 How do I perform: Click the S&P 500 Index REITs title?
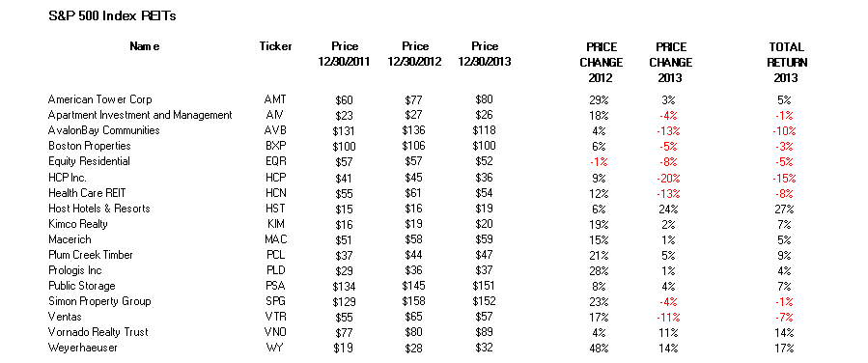[x=112, y=16]
